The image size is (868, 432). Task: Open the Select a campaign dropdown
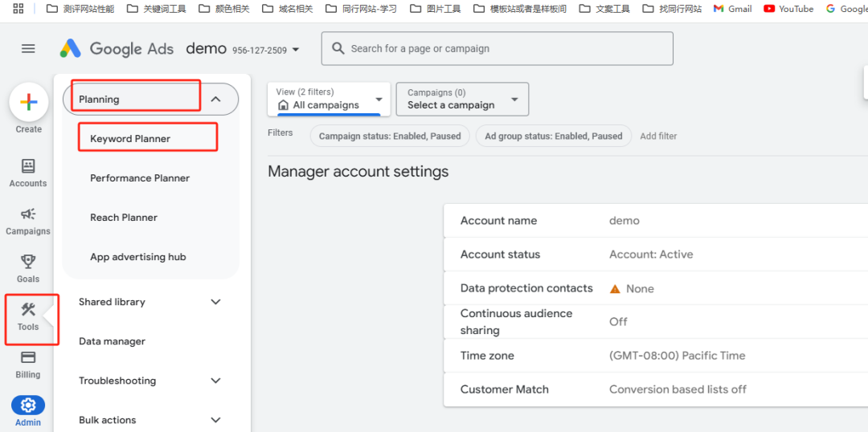click(x=461, y=100)
